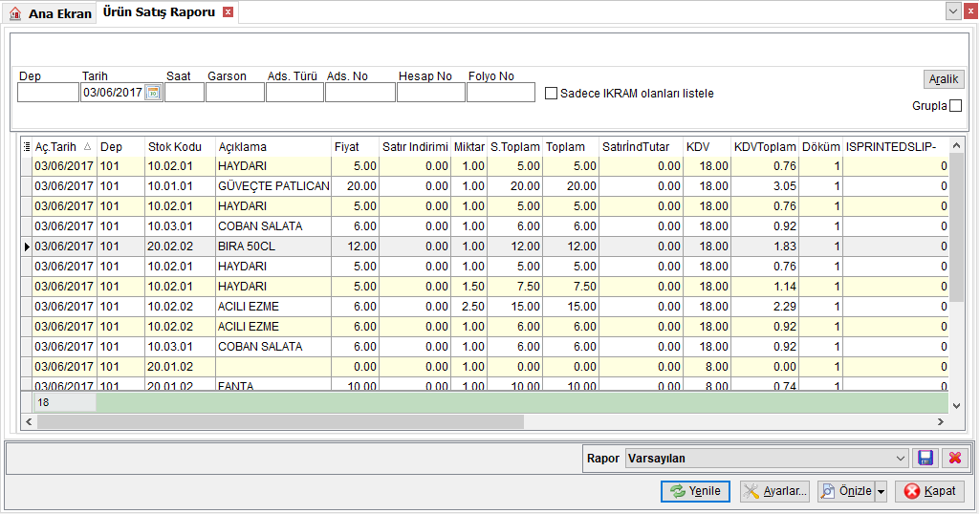Click the Ana Ekran home icon
Image resolution: width=980 pixels, height=514 pixels.
click(15, 13)
